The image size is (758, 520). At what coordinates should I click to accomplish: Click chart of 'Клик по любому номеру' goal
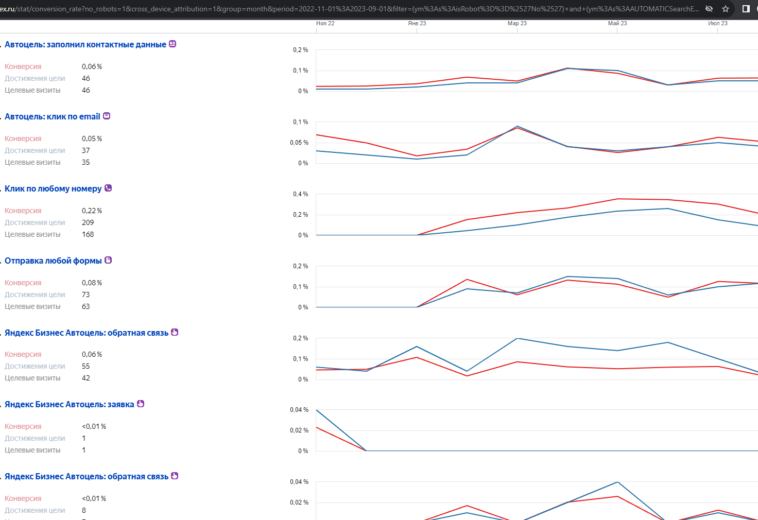[x=537, y=215]
